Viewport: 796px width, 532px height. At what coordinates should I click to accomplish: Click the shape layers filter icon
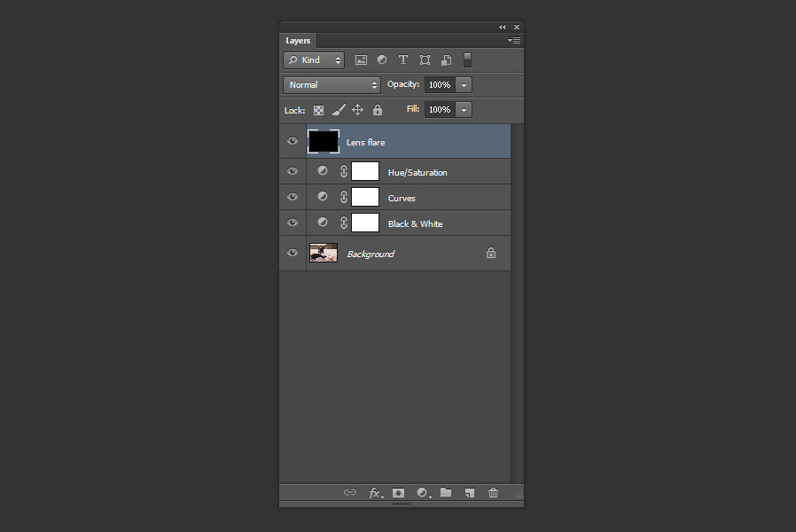(x=425, y=59)
